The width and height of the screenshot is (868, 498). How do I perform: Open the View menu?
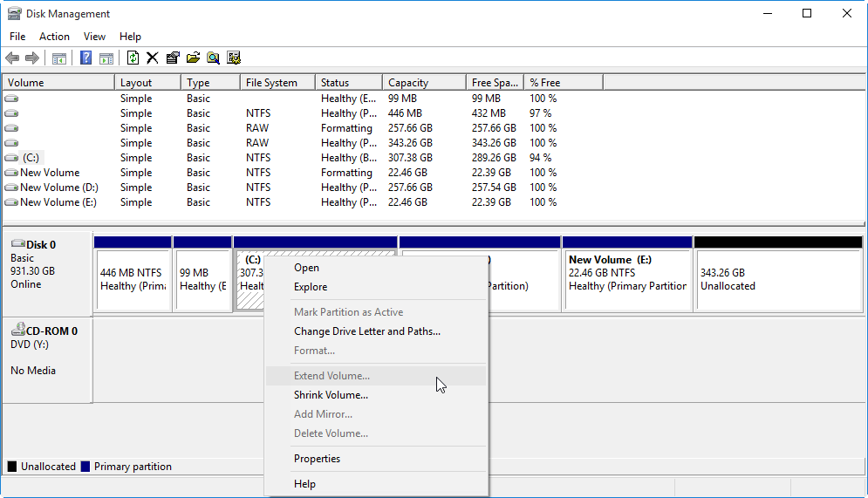tap(95, 37)
